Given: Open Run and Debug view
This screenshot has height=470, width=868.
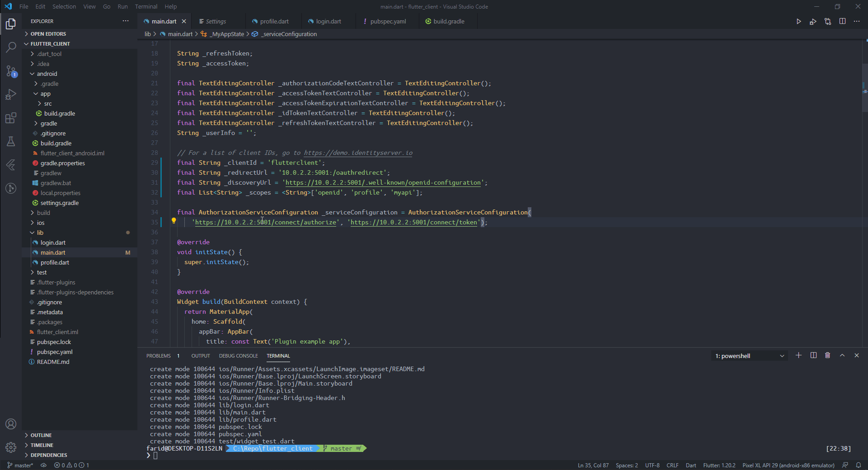Looking at the screenshot, I should 11,94.
